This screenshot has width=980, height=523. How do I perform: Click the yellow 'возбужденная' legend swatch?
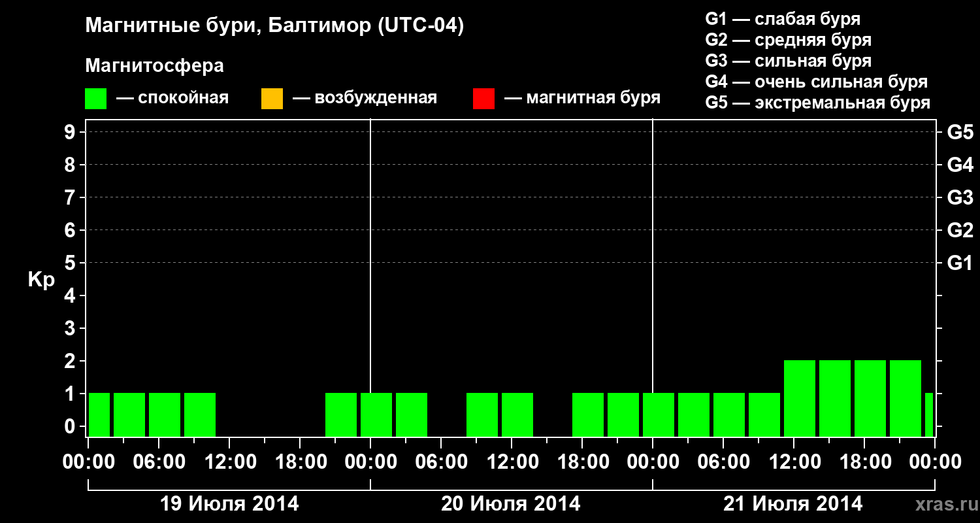272,99
